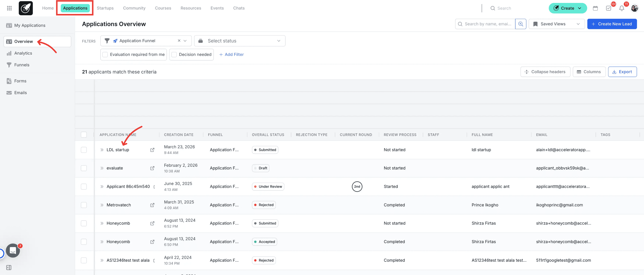Switch to the Startups tab
Image resolution: width=644 pixels, height=275 pixels.
(105, 8)
